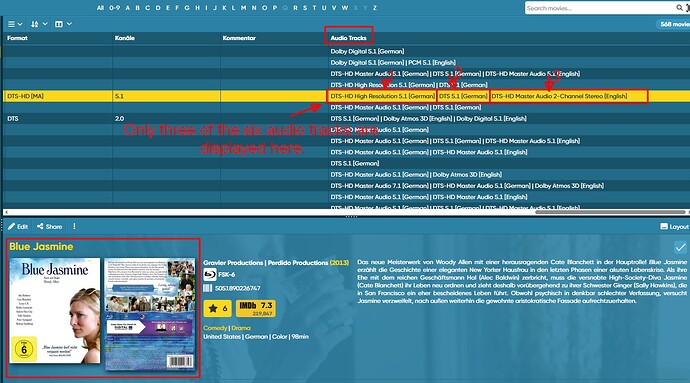Screen dimensions: 690x383
Task: Click the Edit button with pencil
Action: click(x=18, y=226)
